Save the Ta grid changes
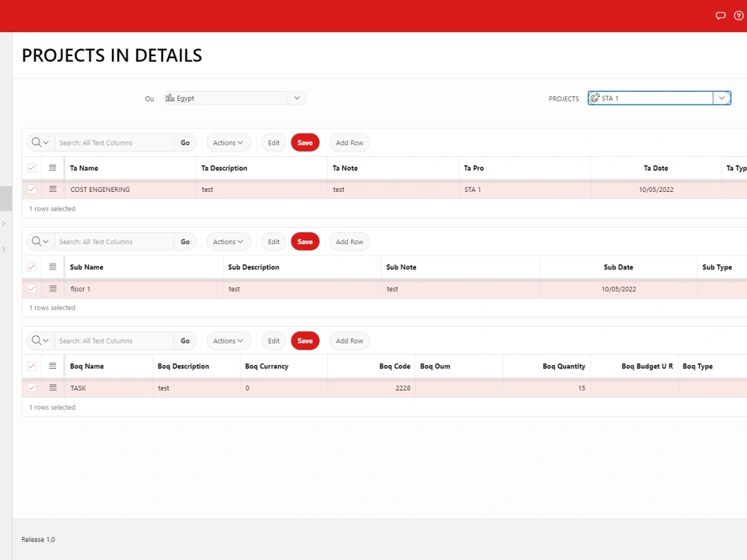The image size is (747, 560). click(305, 143)
